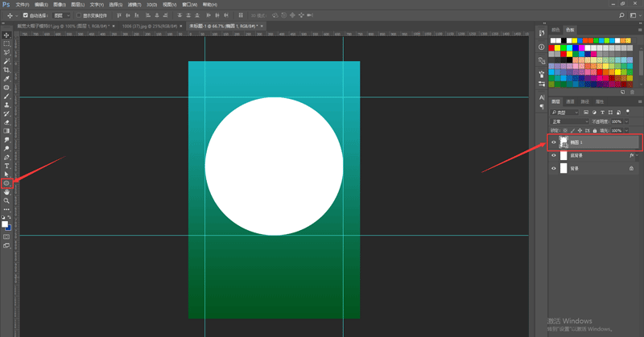Enable Show Transform Controls checkbox
This screenshot has height=337, width=644.
78,15
